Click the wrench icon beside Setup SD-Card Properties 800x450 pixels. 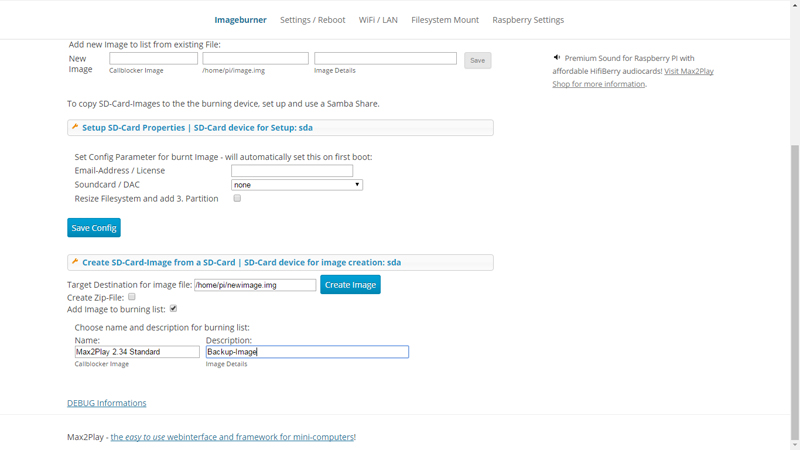click(75, 127)
